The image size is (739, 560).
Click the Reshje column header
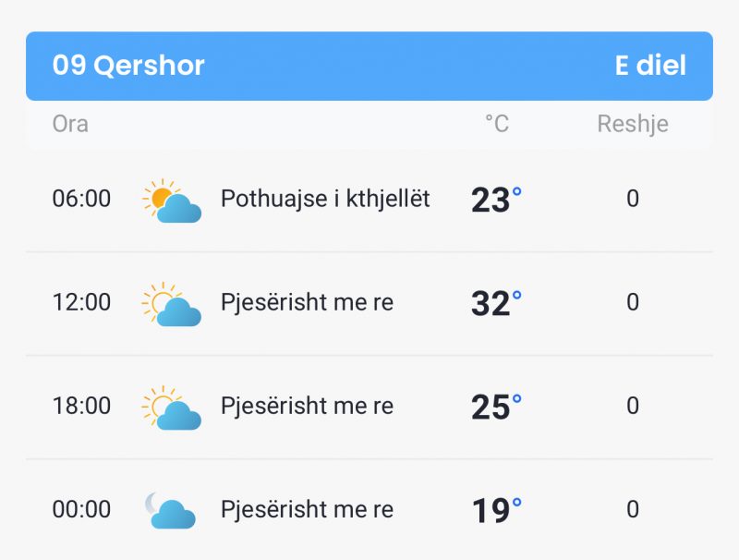(x=633, y=124)
